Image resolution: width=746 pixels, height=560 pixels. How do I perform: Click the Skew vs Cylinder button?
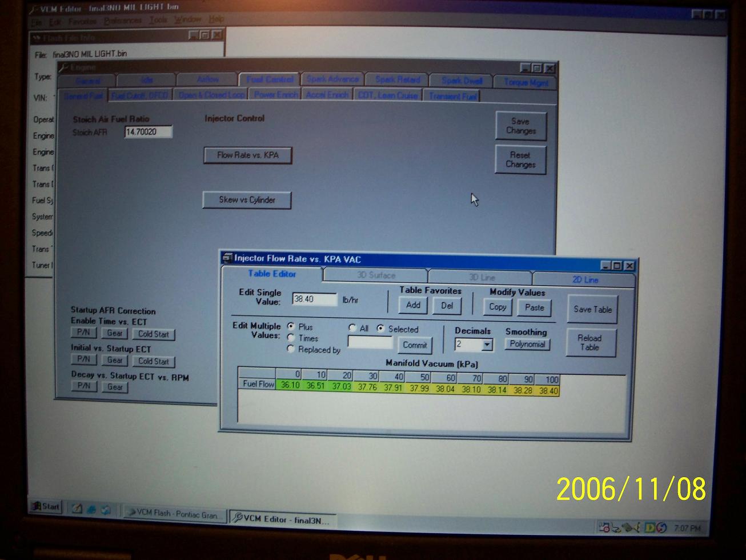(247, 200)
